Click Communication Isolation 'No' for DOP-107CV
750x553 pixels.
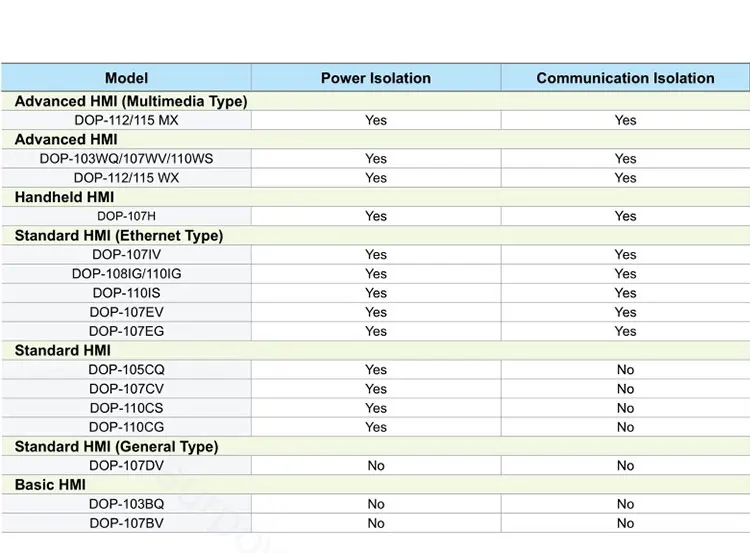(x=625, y=389)
